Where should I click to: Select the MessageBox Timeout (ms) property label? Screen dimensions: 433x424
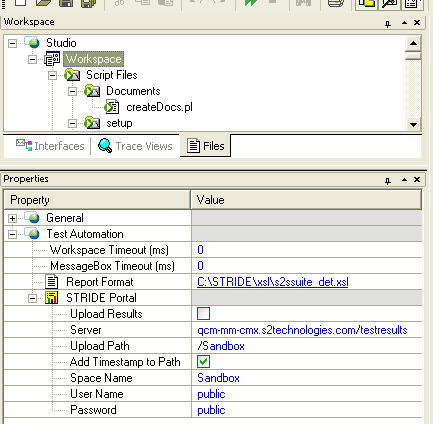(x=112, y=266)
